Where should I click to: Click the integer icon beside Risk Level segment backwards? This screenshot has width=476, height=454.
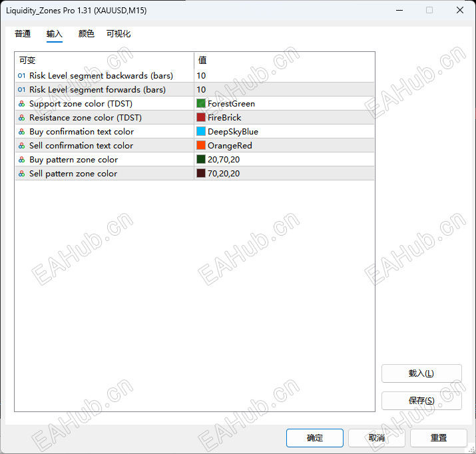click(x=21, y=76)
